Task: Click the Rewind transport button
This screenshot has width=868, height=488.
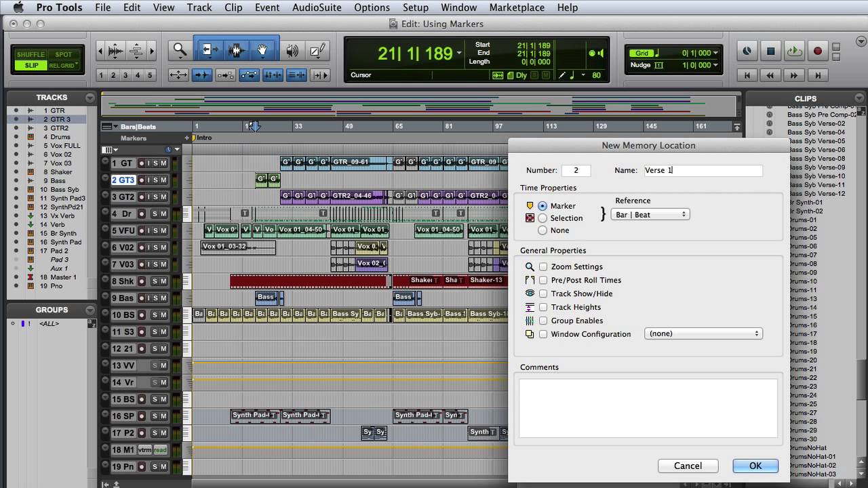Action: 770,75
